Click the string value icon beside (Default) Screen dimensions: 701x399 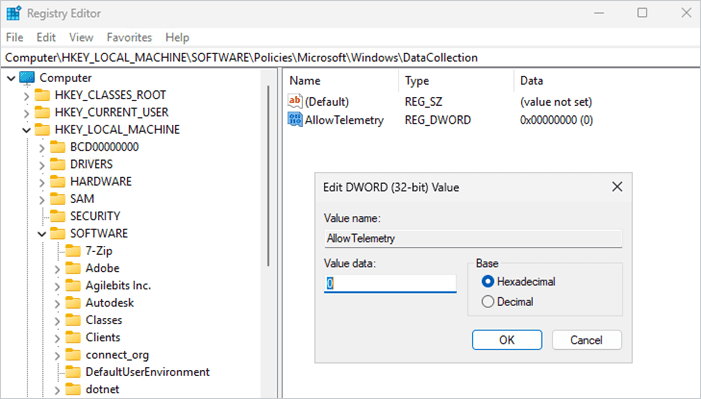(x=295, y=101)
